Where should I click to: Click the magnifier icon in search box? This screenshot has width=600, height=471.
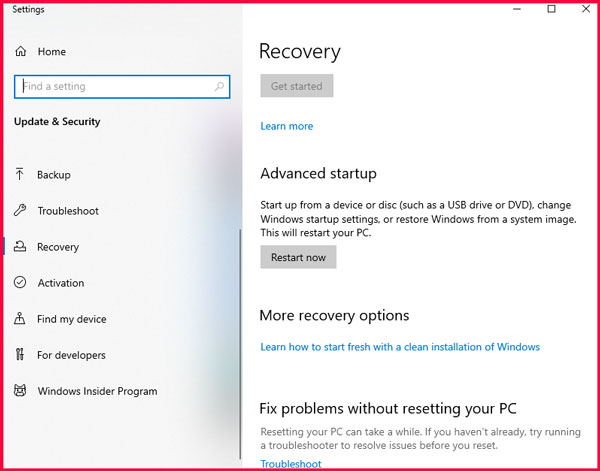219,86
